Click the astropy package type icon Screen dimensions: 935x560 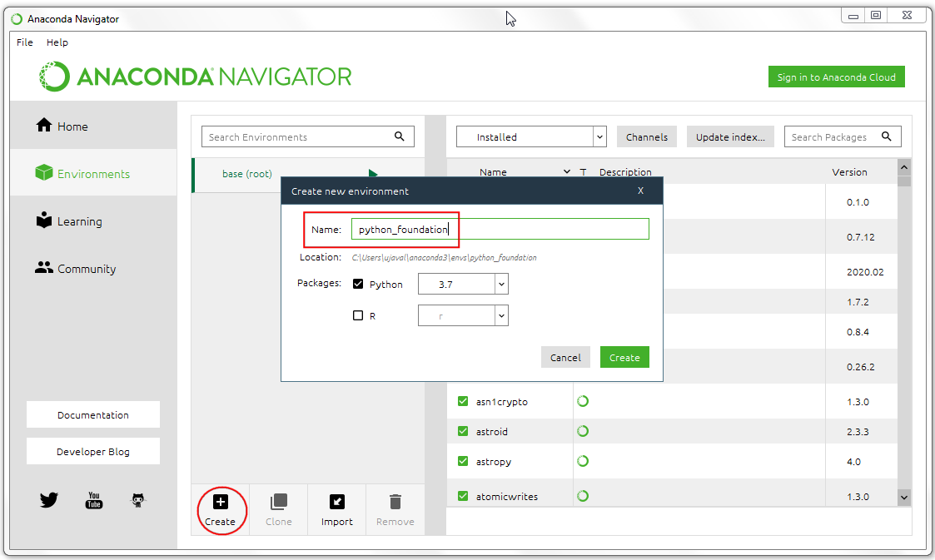583,461
